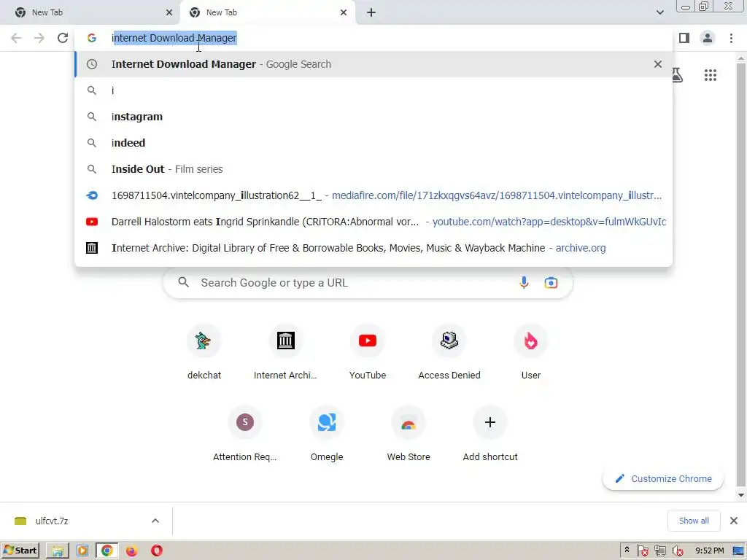Launch Firefox from the taskbar
The image size is (747, 560).
[131, 551]
